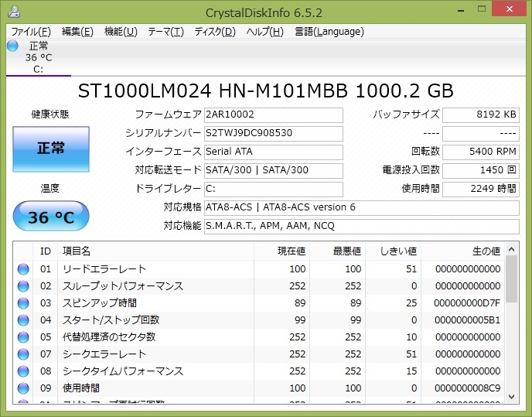Screen dimensions: 532x417
Task: Click raw value 000000000D7F
Action: point(467,303)
